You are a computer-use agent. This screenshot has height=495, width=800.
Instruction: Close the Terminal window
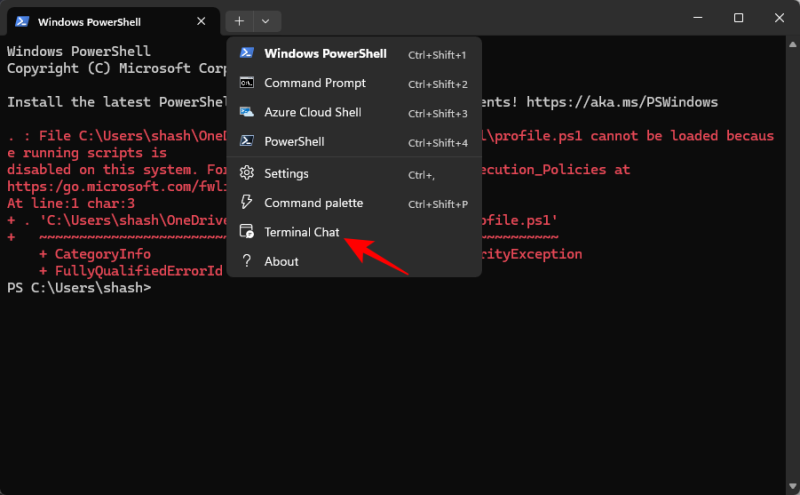click(781, 18)
